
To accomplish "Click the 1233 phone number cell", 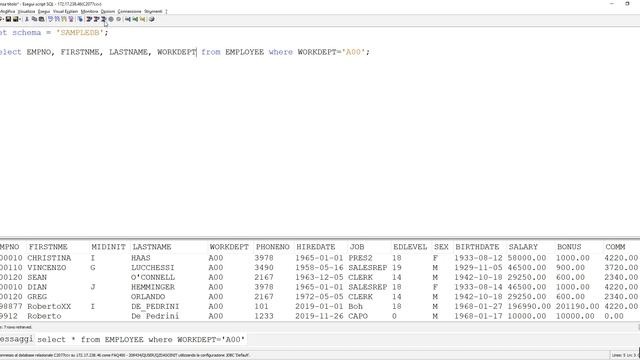I will (264, 316).
